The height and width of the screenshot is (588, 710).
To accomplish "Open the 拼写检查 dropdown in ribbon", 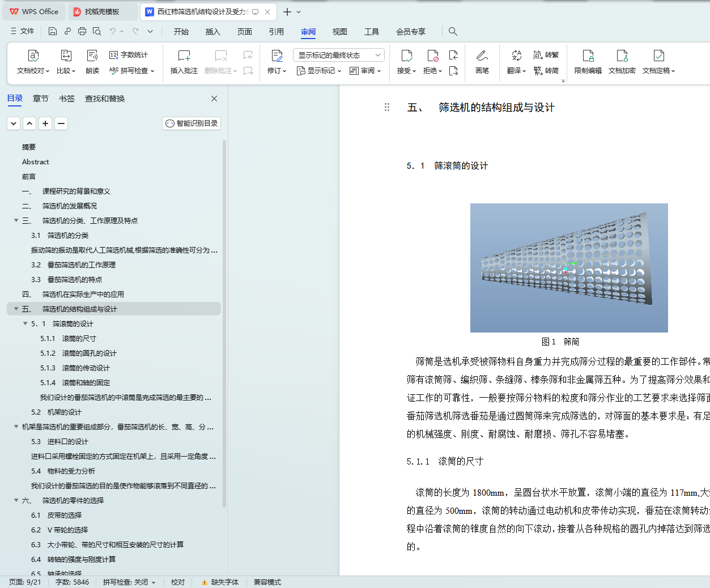I will click(131, 71).
